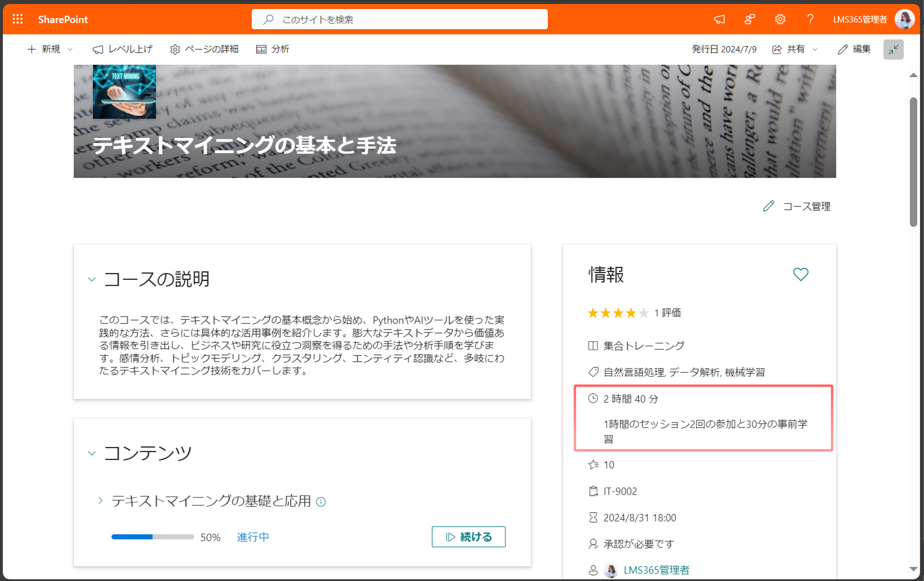
Task: Click the administrator avatar in 情報 panel
Action: 611,571
